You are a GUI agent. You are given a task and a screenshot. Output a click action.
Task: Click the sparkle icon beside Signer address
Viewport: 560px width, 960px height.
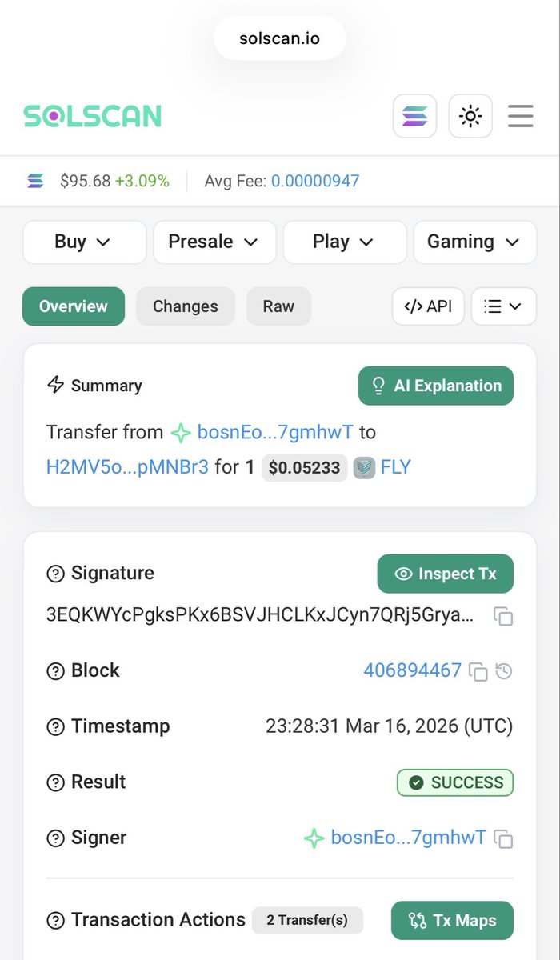314,838
